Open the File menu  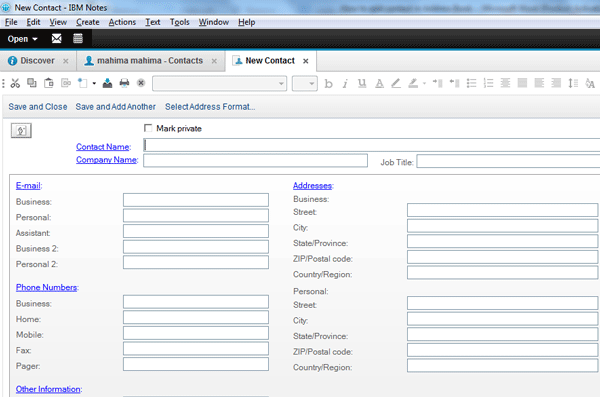click(11, 22)
